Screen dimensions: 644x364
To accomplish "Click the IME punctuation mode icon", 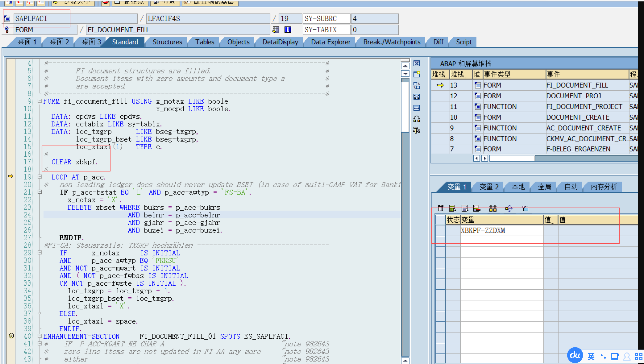I will tap(603, 356).
